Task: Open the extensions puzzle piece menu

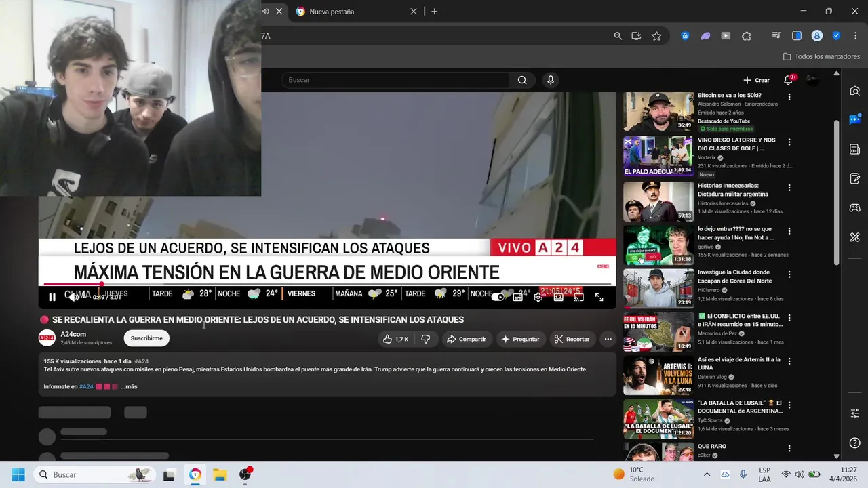Action: (747, 36)
